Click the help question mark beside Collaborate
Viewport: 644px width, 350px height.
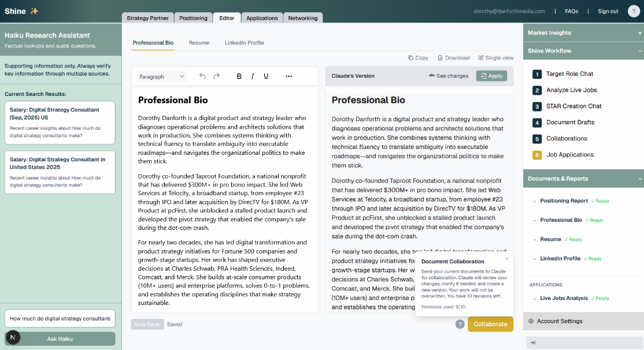460,324
